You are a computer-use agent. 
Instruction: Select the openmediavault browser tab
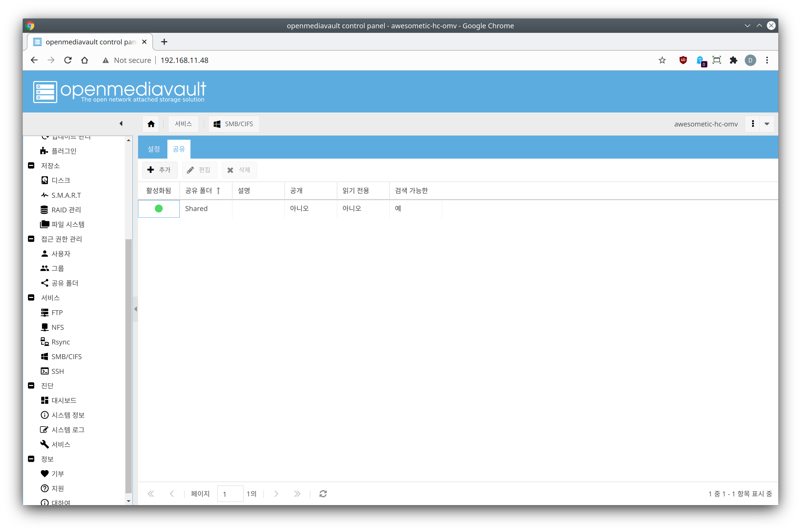click(90, 42)
